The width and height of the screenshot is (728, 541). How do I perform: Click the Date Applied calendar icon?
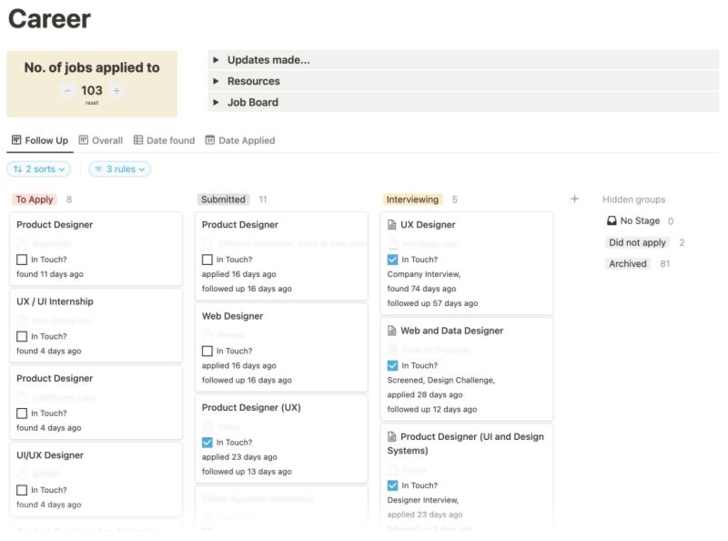click(x=210, y=141)
